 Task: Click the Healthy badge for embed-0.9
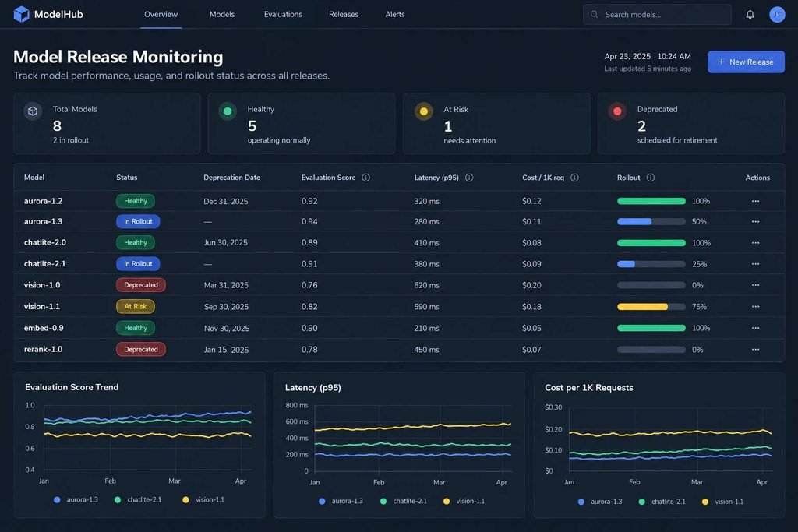coord(136,328)
